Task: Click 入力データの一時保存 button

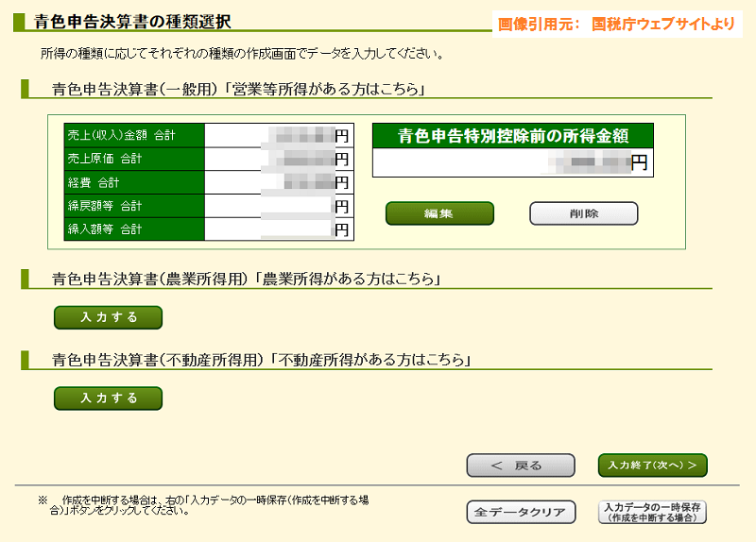Action: [x=653, y=512]
